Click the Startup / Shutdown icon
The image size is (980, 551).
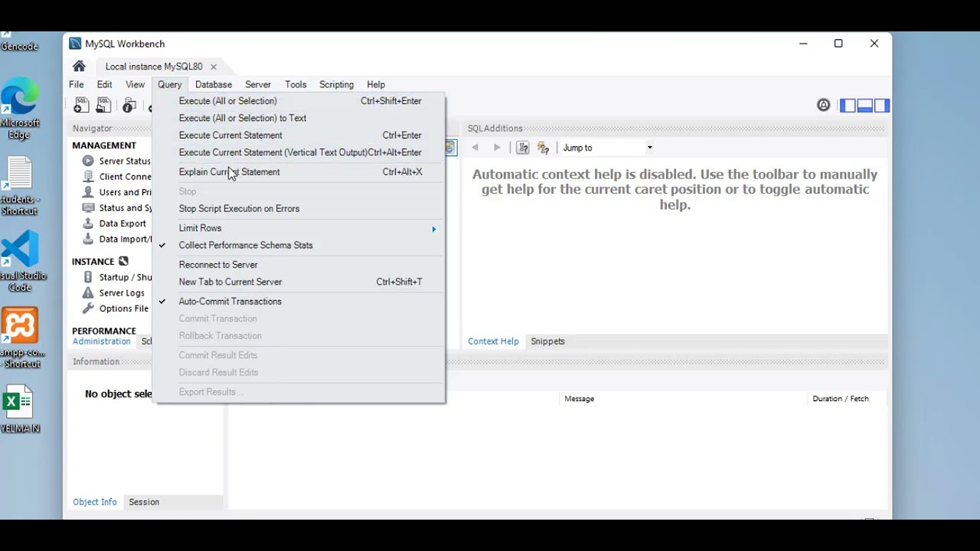(88, 277)
